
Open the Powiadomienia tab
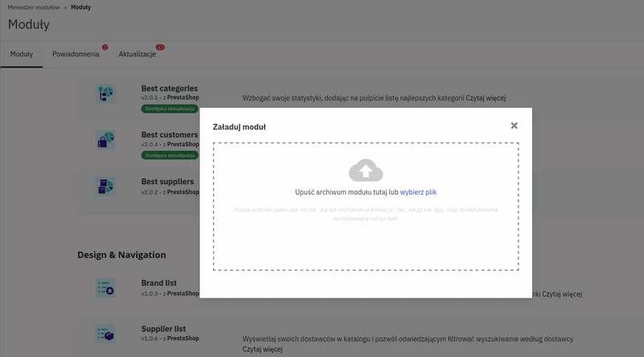[76, 54]
